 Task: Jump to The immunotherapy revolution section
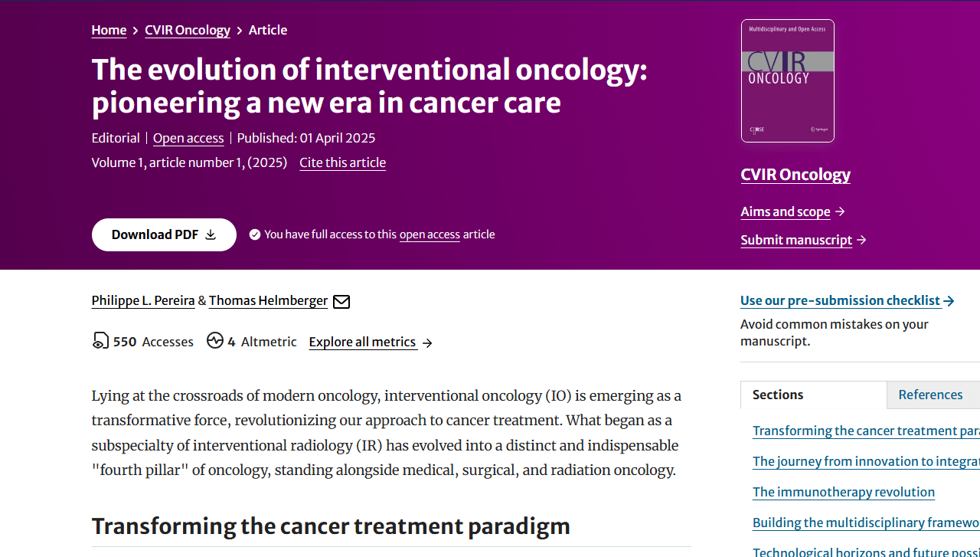tap(844, 492)
